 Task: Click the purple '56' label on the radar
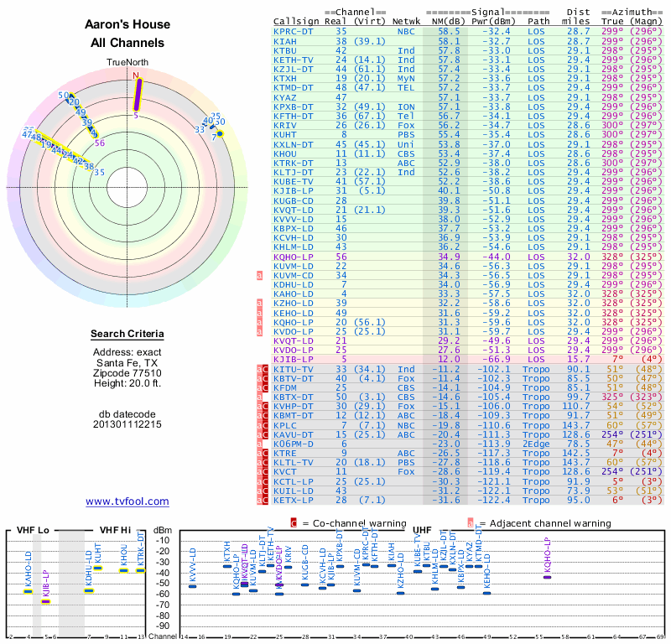100,143
